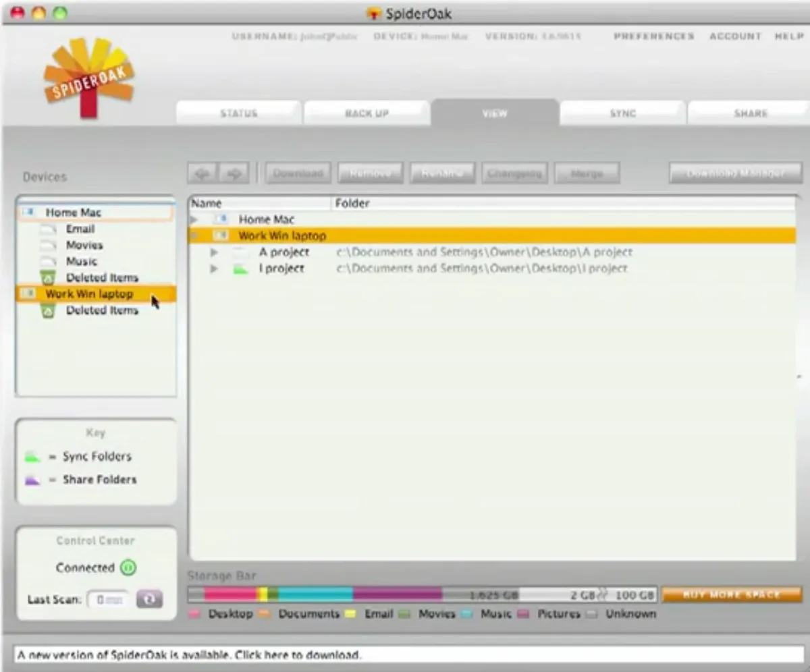This screenshot has height=672, width=810.
Task: Click the cyan Music segment of storage bar
Action: (x=315, y=594)
